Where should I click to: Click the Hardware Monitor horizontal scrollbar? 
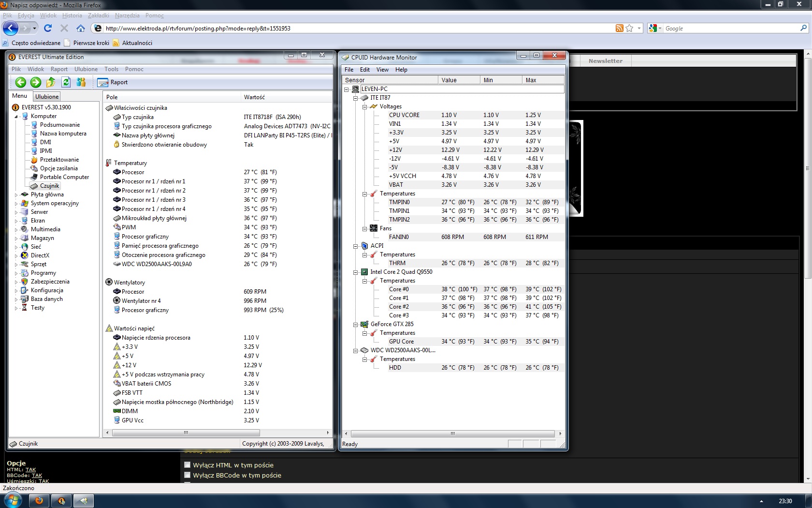coord(452,433)
